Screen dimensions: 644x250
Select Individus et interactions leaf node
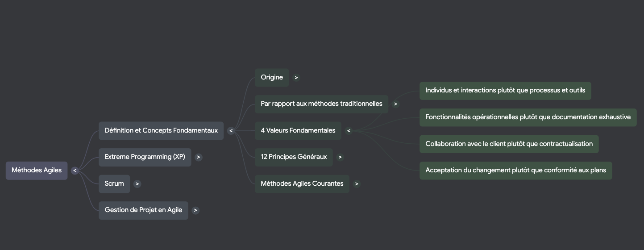click(x=505, y=91)
